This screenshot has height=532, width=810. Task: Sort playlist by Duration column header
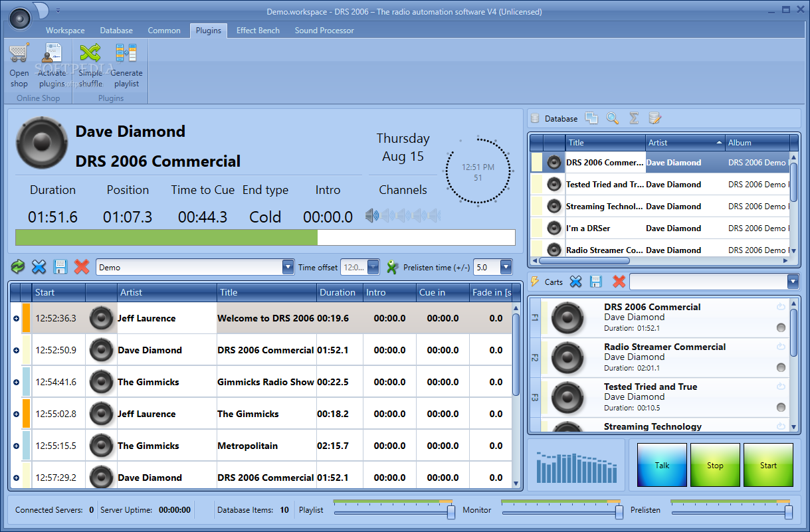(340, 292)
